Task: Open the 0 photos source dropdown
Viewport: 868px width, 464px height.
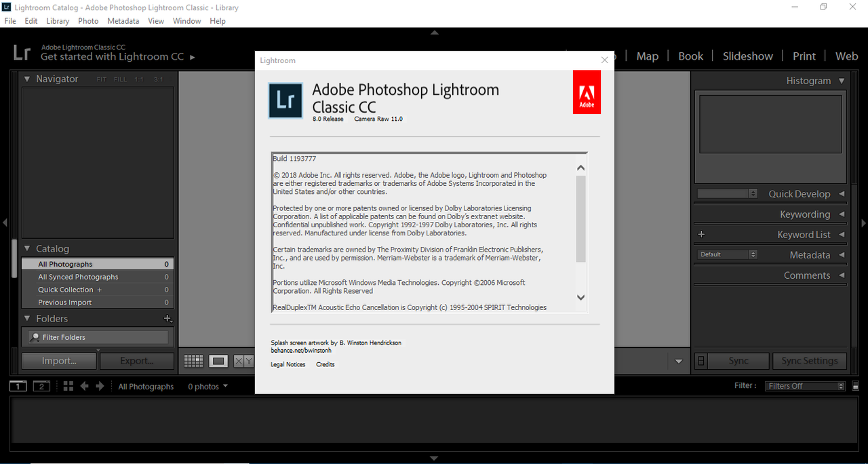Action: [x=208, y=387]
